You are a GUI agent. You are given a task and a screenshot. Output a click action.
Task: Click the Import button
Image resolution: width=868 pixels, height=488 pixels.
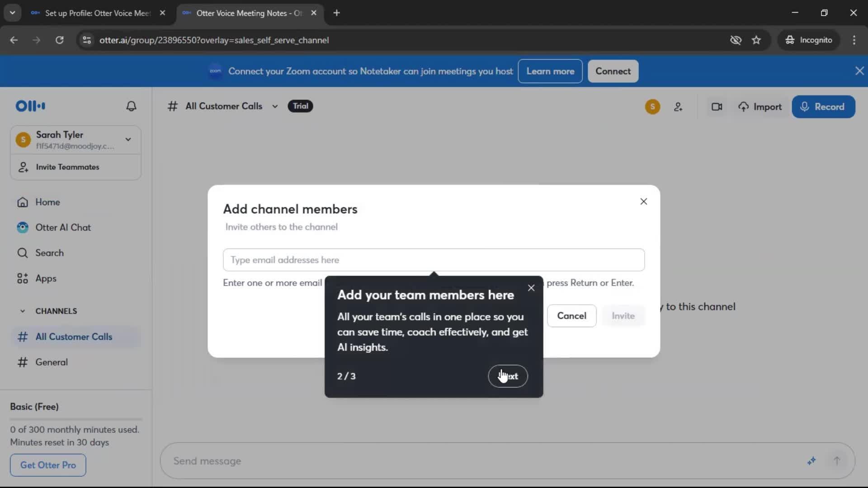760,107
